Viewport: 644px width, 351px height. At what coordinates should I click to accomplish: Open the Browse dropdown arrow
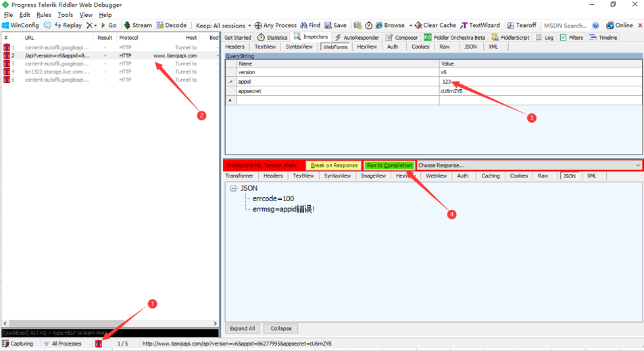tap(411, 26)
